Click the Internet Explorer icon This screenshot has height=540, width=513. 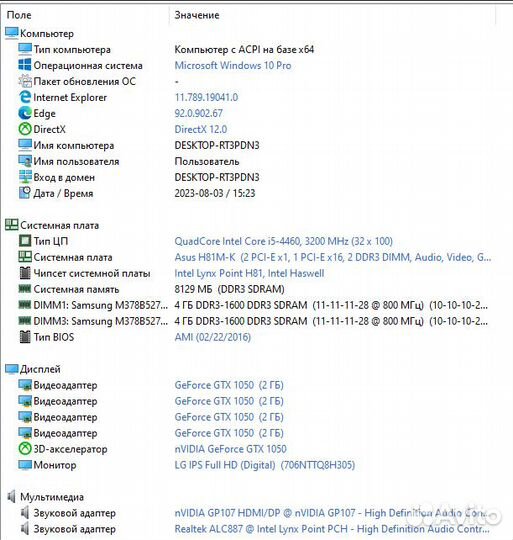pos(25,97)
